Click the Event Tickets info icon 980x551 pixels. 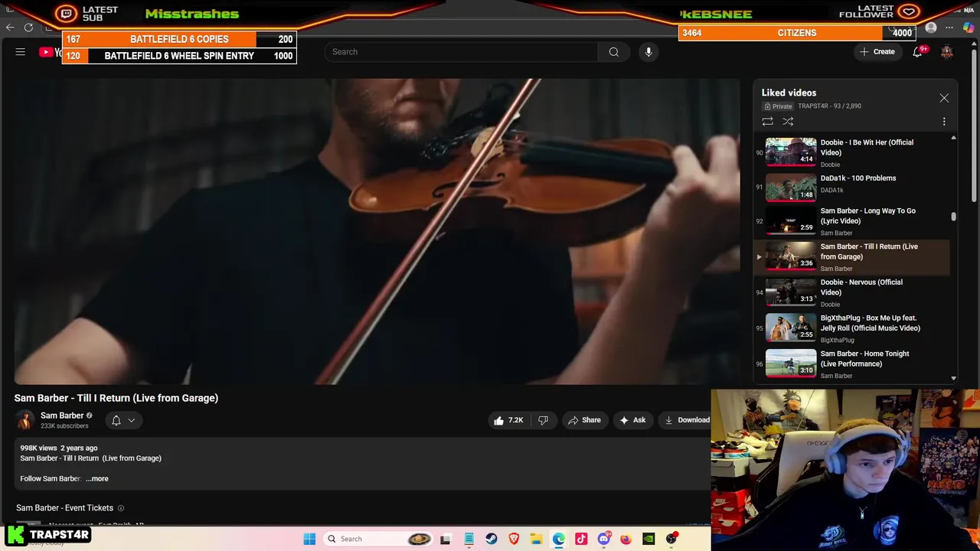[x=120, y=508]
